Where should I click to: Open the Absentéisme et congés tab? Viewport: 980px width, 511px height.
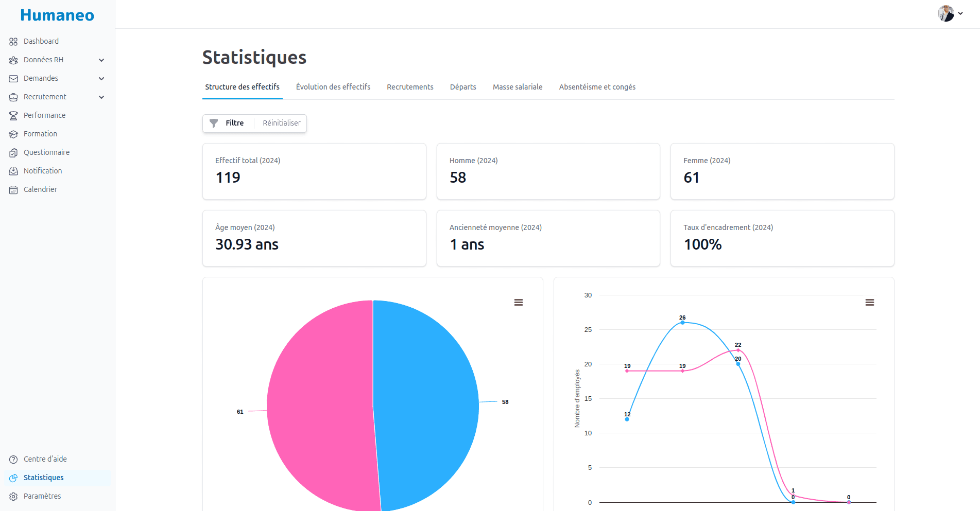click(x=597, y=87)
